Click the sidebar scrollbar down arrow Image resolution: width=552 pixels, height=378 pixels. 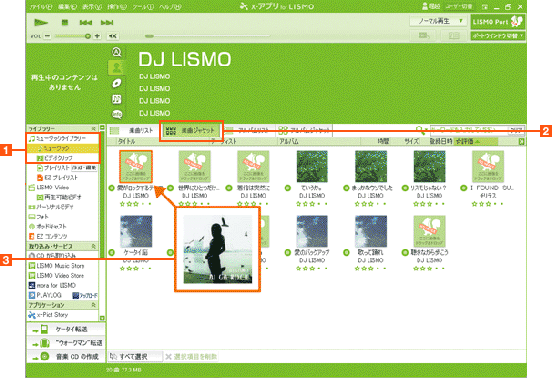(x=102, y=318)
